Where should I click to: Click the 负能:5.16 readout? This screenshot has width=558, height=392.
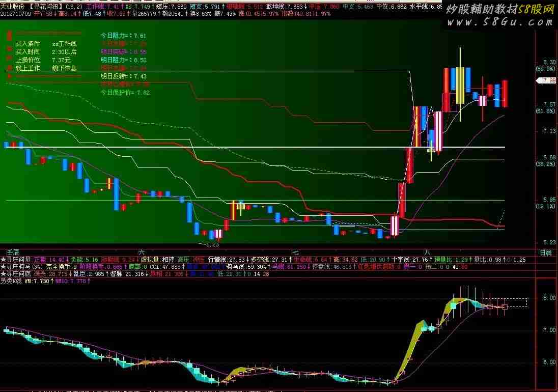tap(84, 260)
